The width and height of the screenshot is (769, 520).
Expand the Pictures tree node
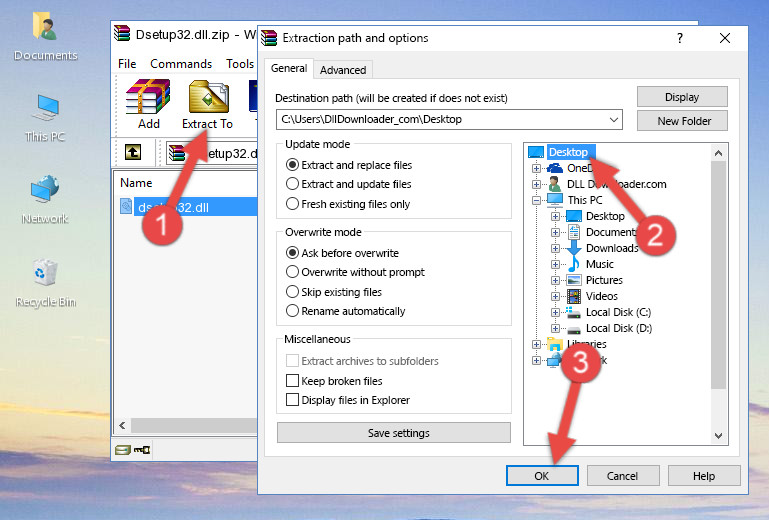coord(555,281)
